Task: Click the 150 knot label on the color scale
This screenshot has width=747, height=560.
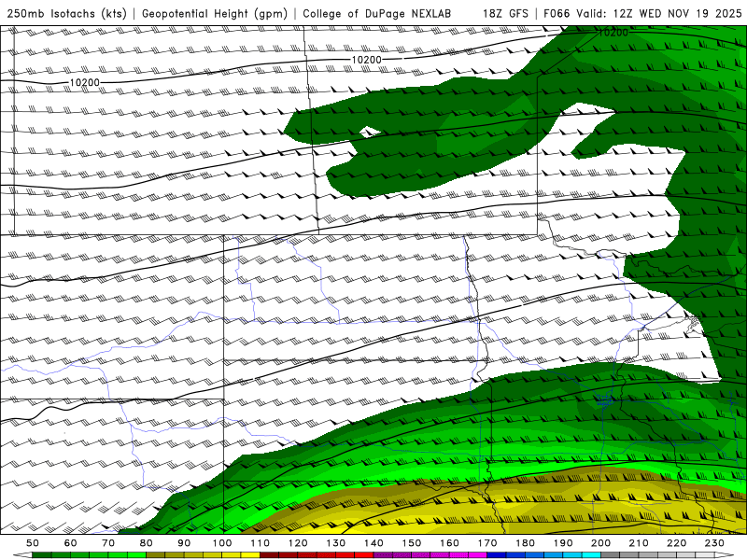Action: coord(412,543)
